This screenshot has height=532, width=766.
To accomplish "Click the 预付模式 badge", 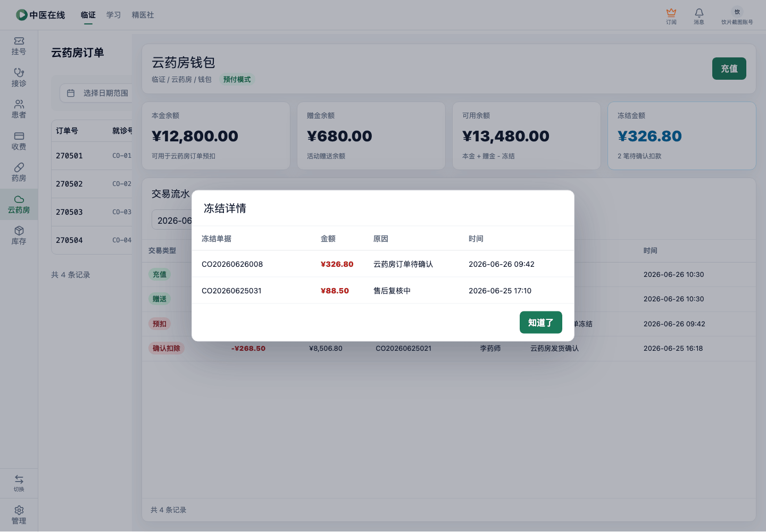I will 237,79.
